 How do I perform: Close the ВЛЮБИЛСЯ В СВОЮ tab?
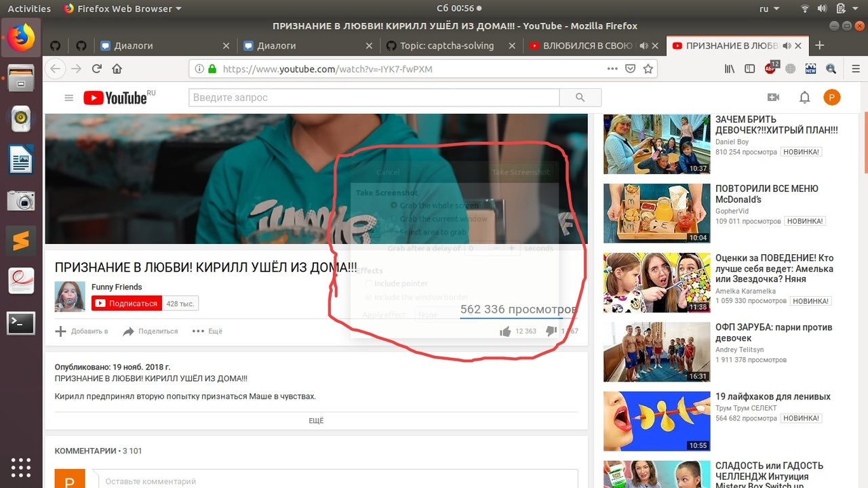coord(655,46)
